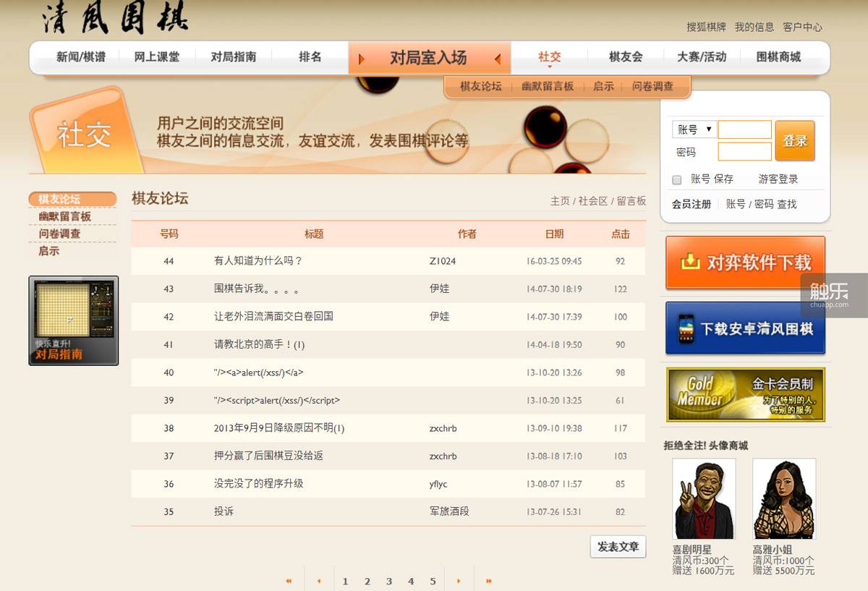Enter the 对局室入场 game room
This screenshot has width=868, height=591.
coord(429,58)
